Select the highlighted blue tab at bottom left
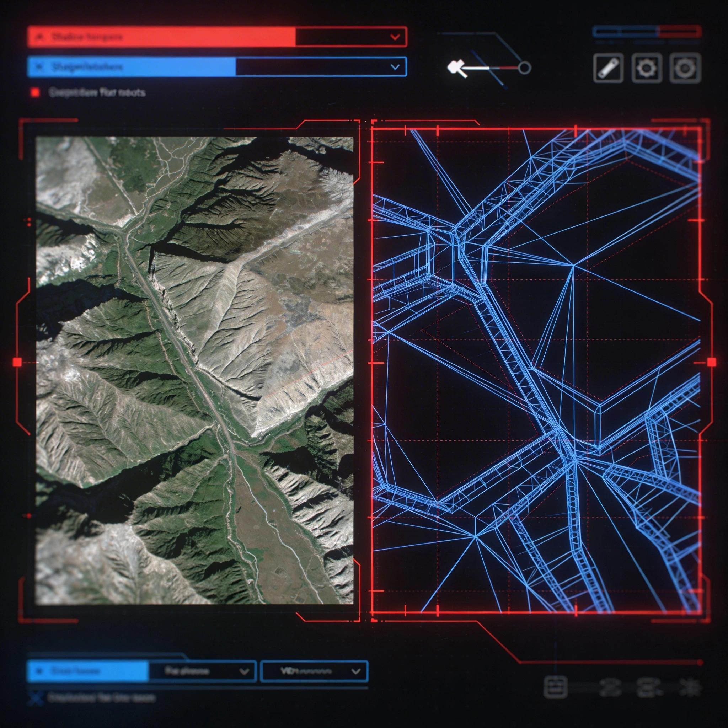Screen dimensions: 728x728 pos(88,671)
